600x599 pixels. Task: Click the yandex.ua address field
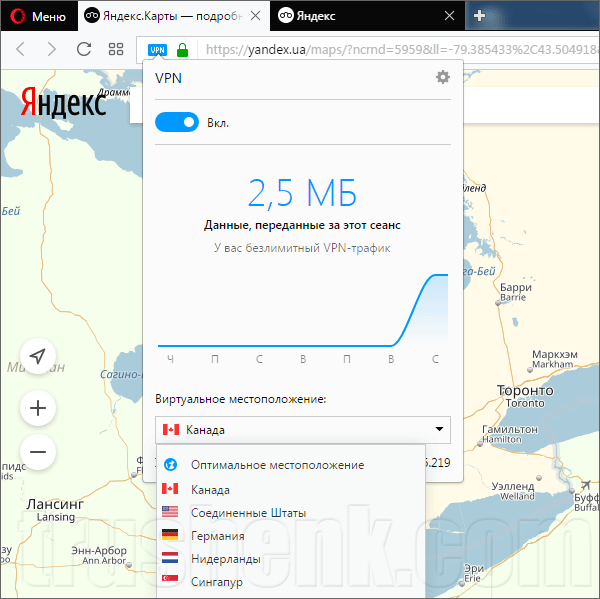click(x=402, y=49)
